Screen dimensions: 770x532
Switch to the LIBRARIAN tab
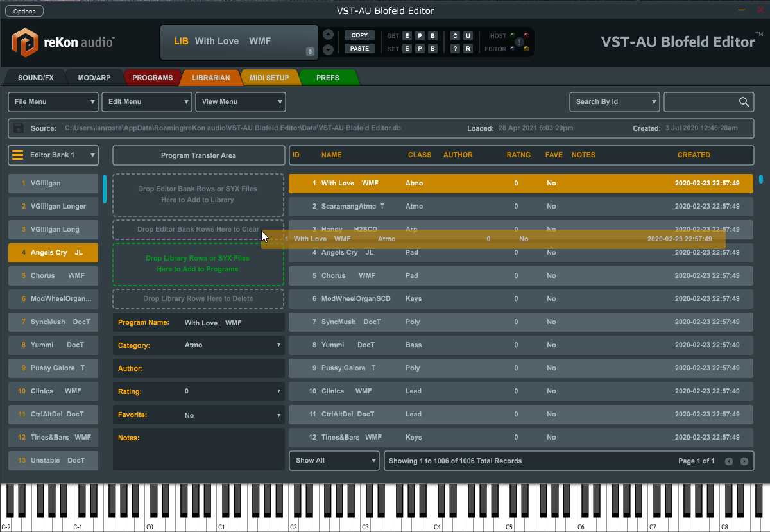point(211,78)
